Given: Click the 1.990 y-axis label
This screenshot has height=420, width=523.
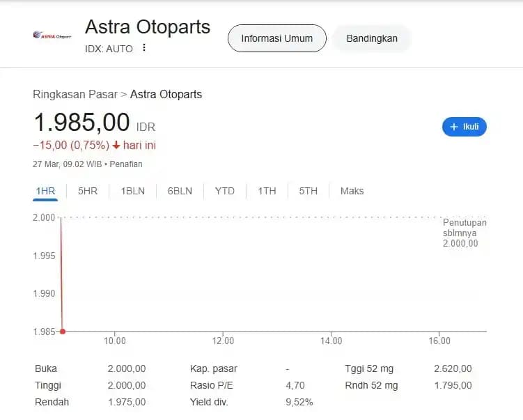Looking at the screenshot, I should (44, 293).
